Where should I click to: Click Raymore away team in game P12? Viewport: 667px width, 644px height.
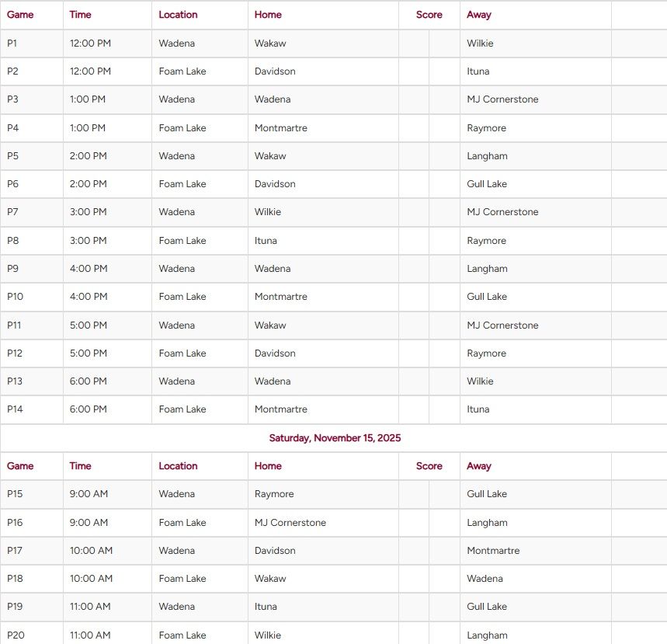486,353
